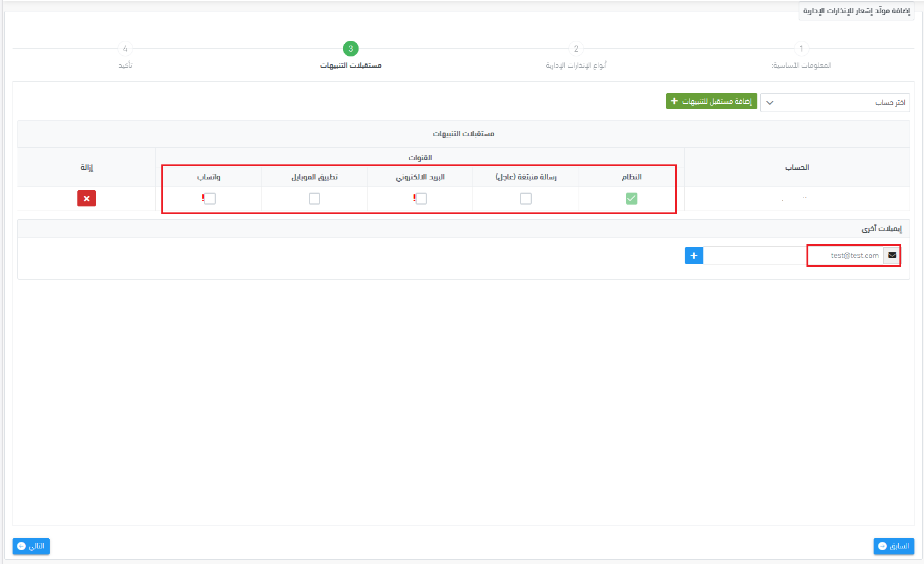Jump to تأكيد step label
This screenshot has height=564, width=924.
[125, 65]
